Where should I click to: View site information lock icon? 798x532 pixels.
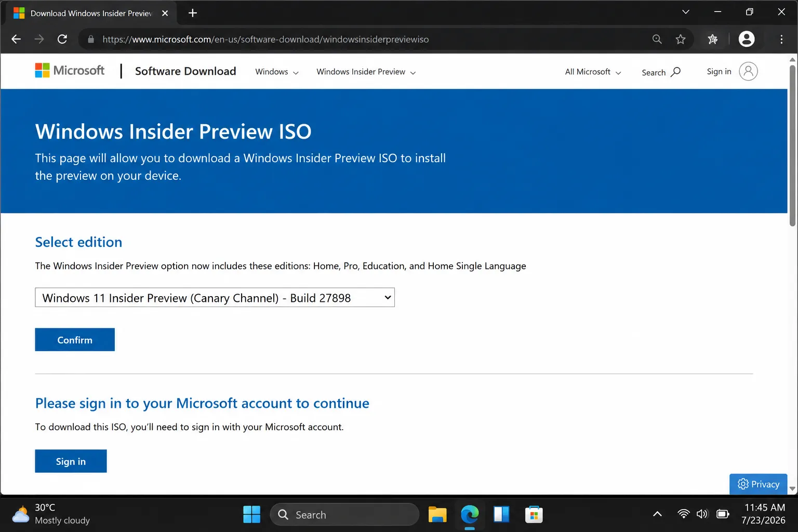[91, 39]
